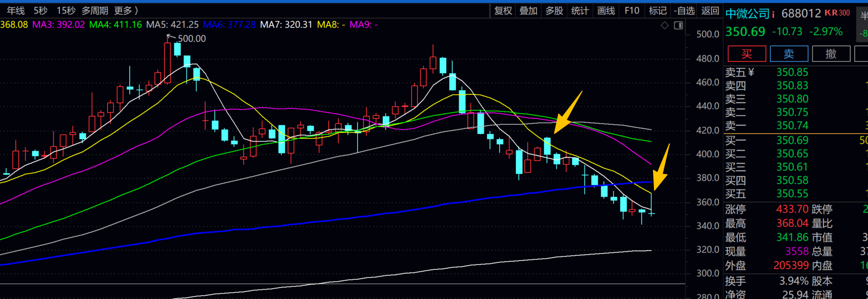The width and height of the screenshot is (868, 299).
Task: Open the F10 company info
Action: coord(632,10)
